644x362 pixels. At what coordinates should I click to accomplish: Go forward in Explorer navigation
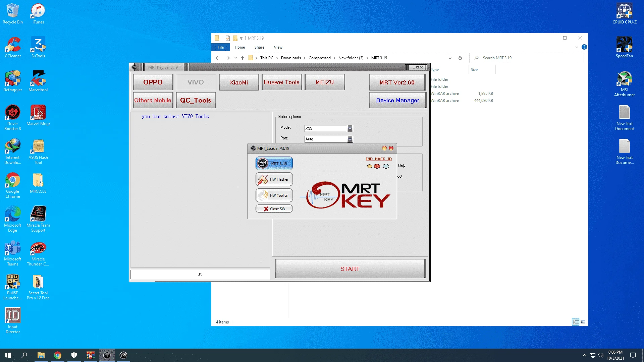pyautogui.click(x=228, y=58)
